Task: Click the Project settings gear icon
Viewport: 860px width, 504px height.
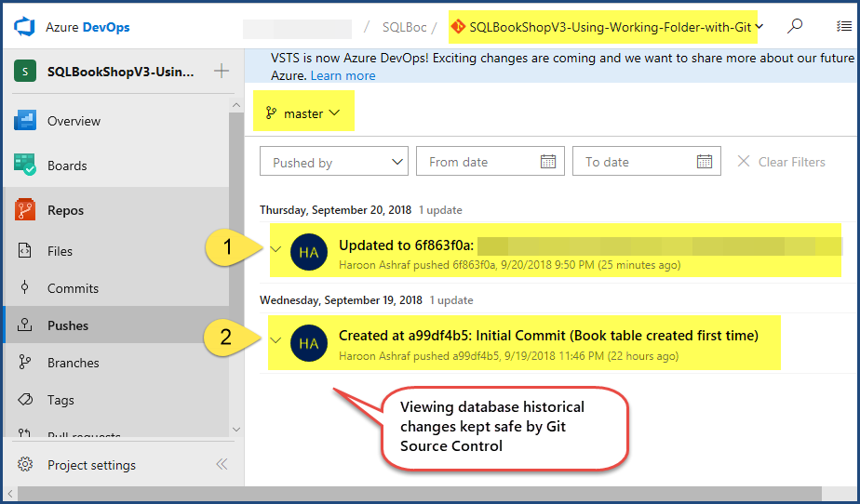Action: [25, 465]
